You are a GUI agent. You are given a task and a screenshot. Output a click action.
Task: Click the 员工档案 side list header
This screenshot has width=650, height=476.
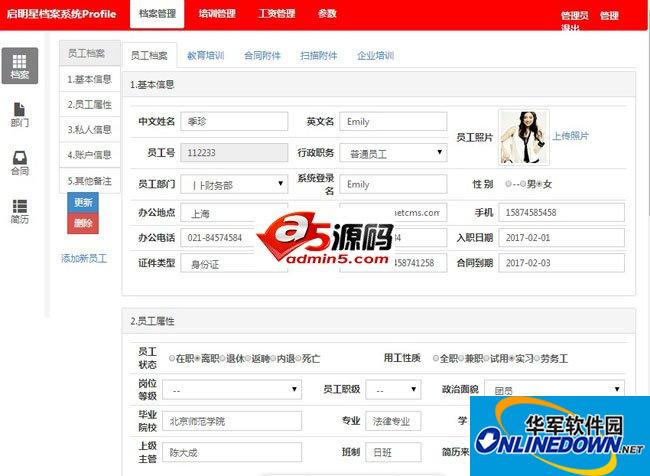pyautogui.click(x=90, y=53)
